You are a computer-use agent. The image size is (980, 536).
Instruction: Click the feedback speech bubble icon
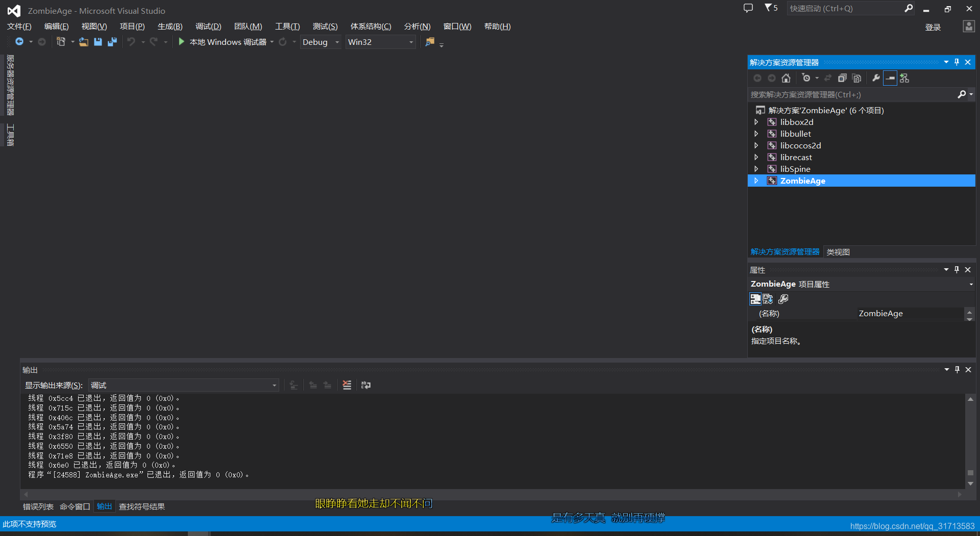(x=748, y=8)
